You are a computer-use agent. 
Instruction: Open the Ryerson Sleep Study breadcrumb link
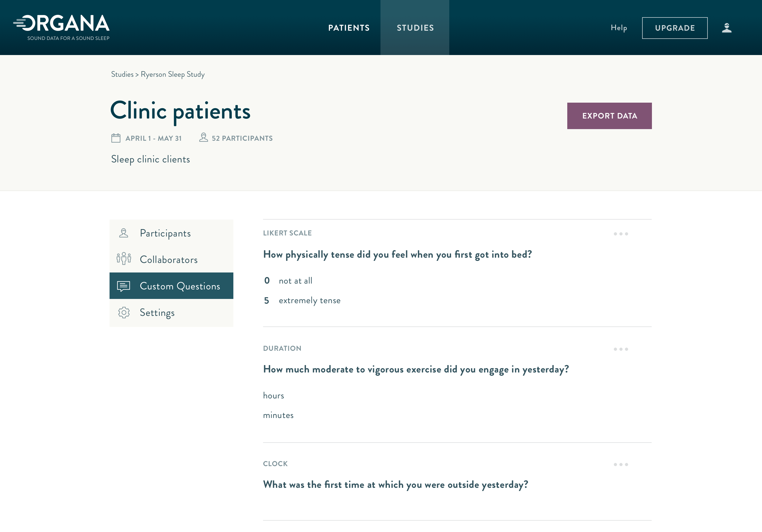[x=173, y=74]
